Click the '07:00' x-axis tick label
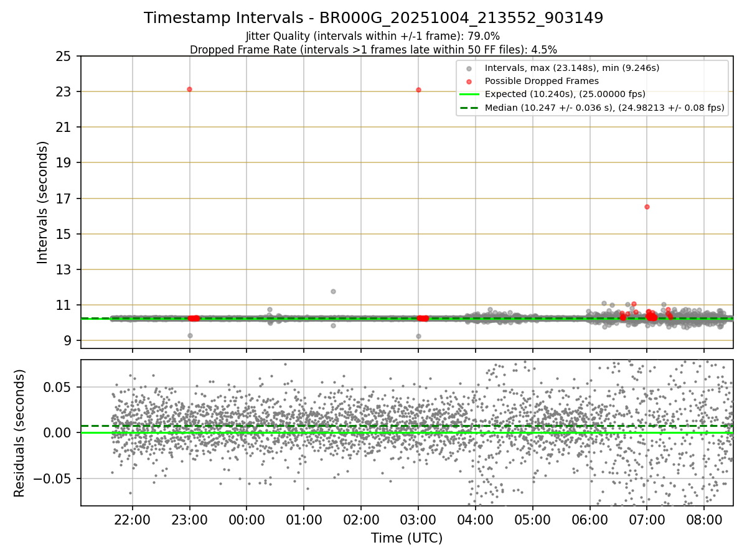 click(x=647, y=519)
